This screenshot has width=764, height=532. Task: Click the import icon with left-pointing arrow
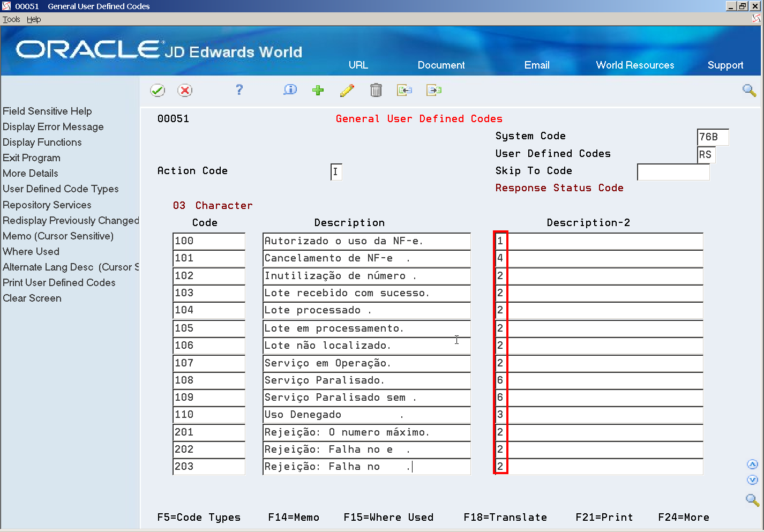(x=405, y=90)
